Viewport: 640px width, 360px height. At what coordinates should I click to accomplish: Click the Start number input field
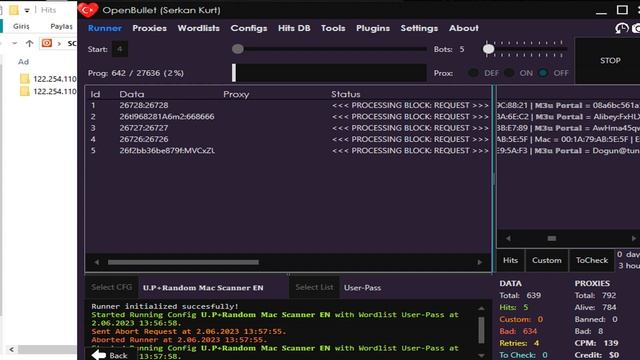120,49
